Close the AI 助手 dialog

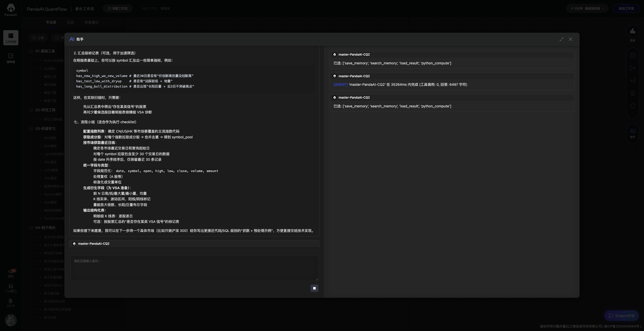571,39
